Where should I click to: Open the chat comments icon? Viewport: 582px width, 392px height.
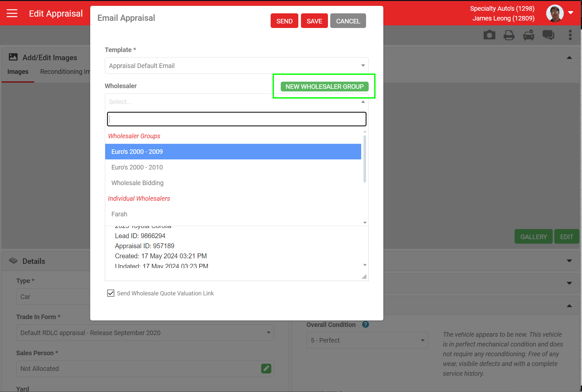point(548,35)
